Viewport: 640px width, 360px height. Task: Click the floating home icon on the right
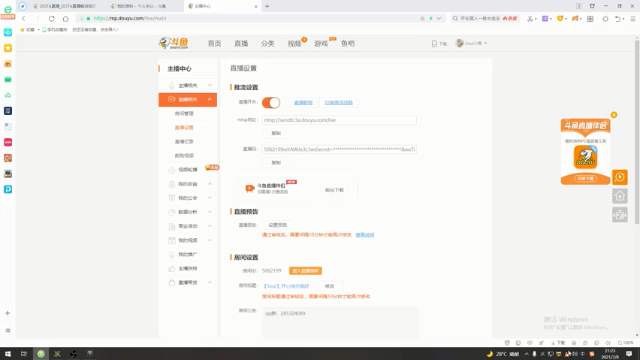tap(620, 196)
